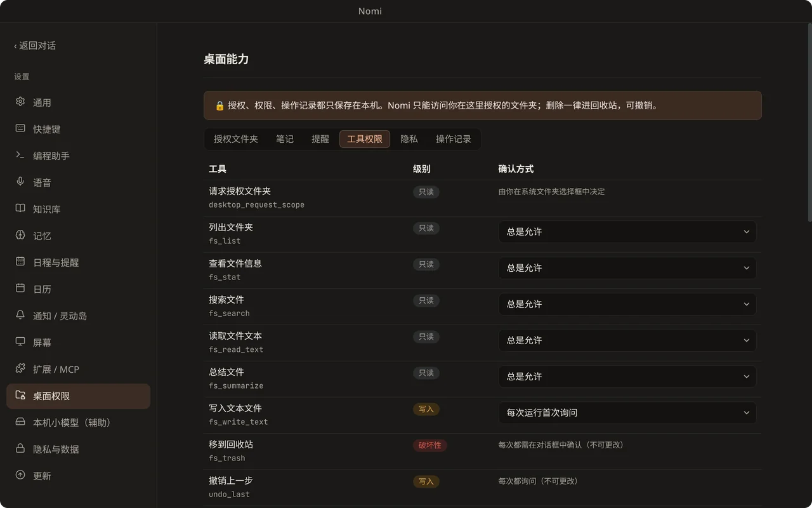
Task: Click the 级别 column header
Action: click(x=422, y=169)
